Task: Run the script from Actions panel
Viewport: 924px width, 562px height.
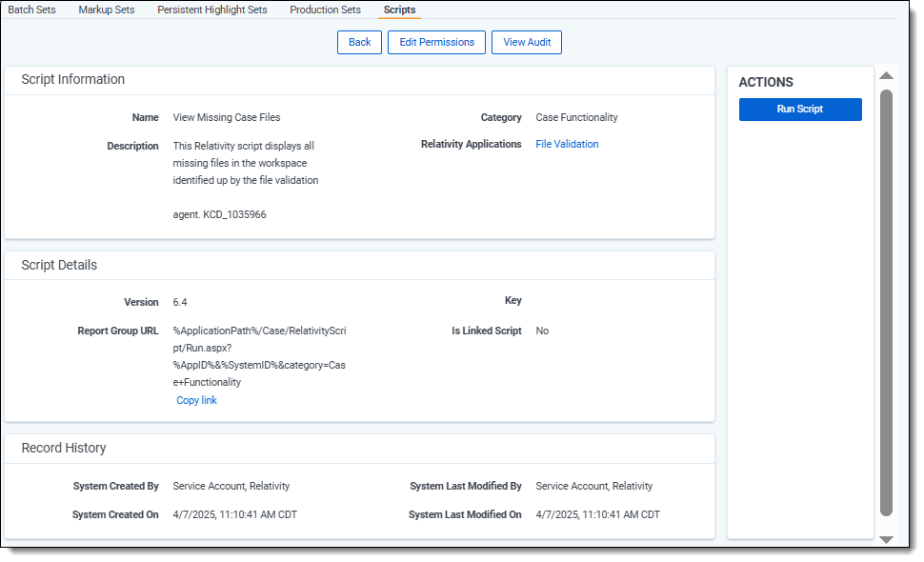Action: point(799,110)
